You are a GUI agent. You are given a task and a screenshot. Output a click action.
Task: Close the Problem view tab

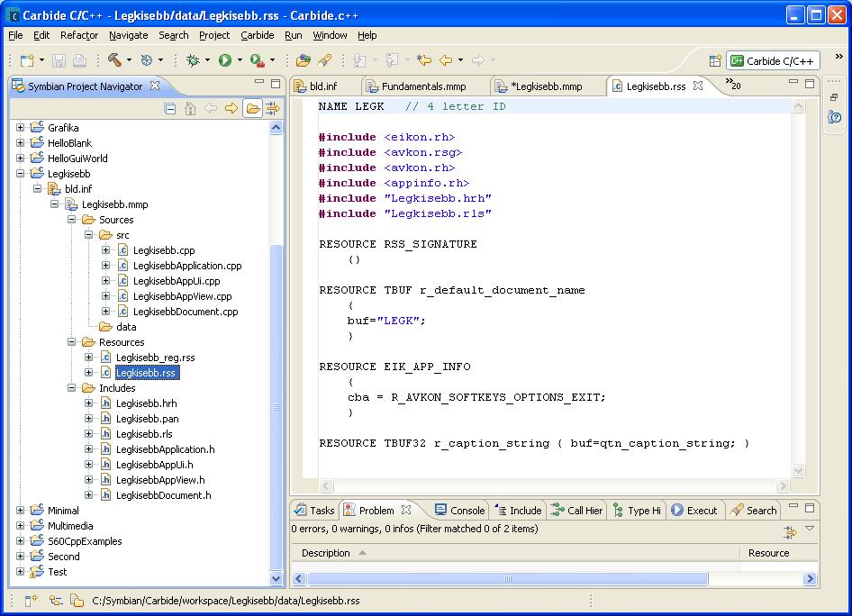coord(406,510)
